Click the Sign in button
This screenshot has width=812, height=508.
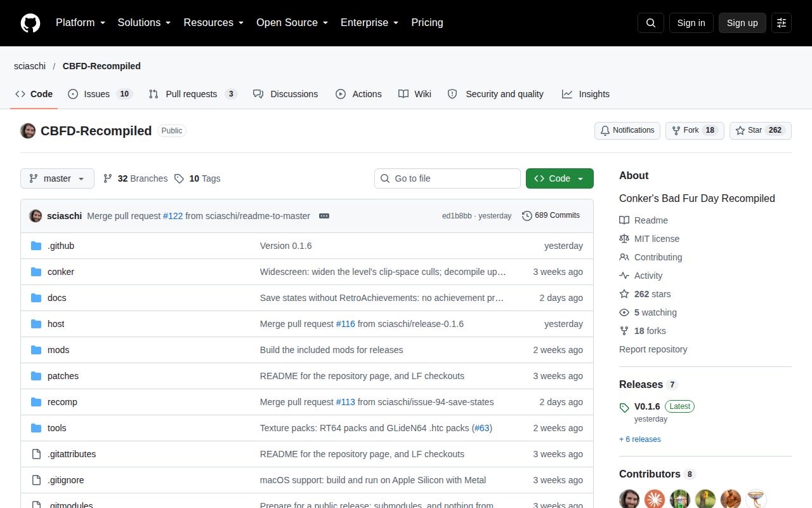[x=691, y=23]
